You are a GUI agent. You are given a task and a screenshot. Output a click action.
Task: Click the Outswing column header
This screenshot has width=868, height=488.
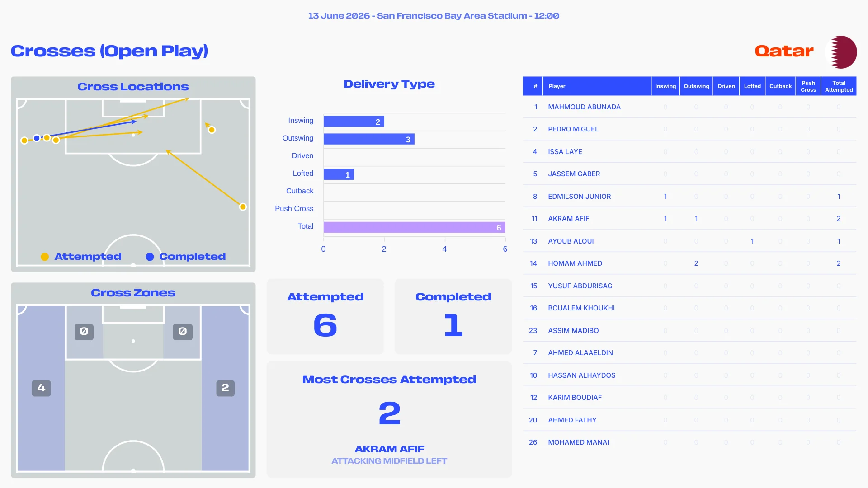pyautogui.click(x=696, y=86)
